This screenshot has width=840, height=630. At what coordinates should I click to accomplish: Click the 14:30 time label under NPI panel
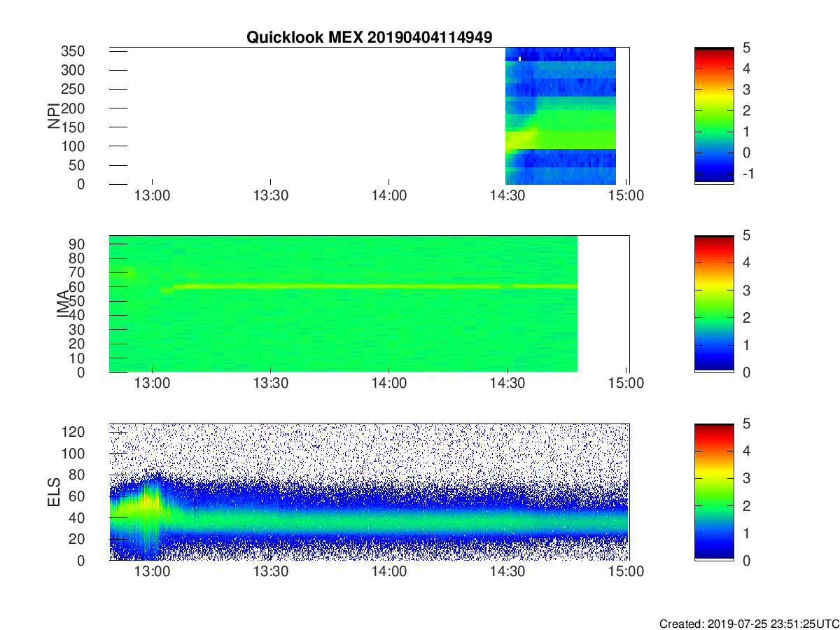(x=507, y=196)
